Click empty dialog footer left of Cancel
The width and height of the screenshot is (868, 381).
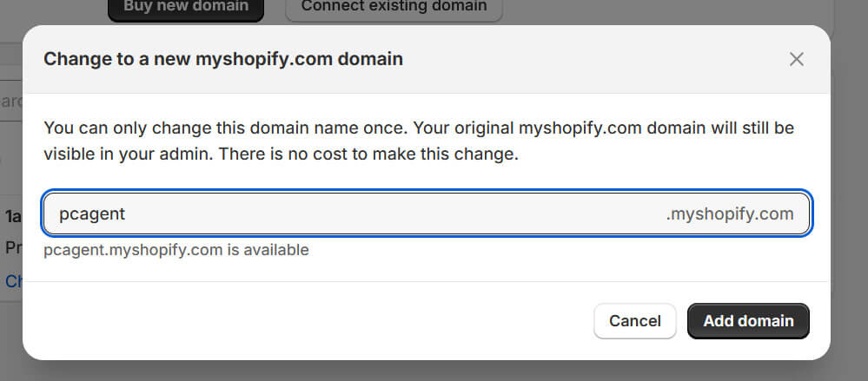pos(304,320)
